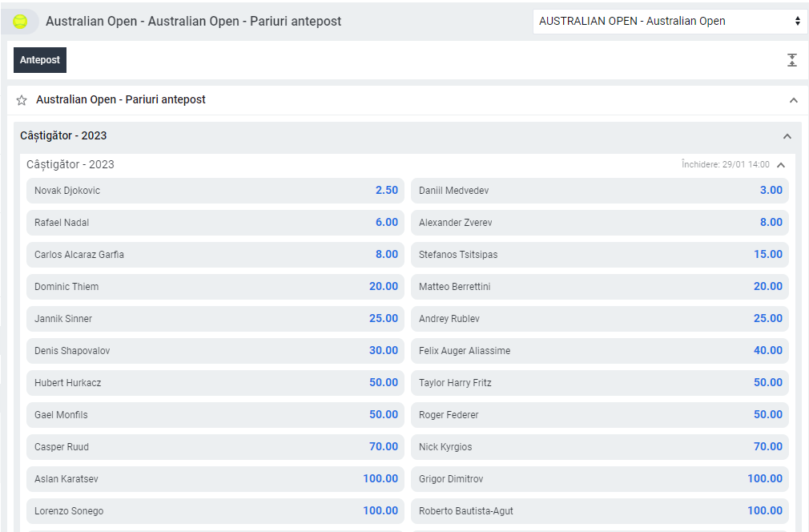Choose Grigor Dimitrov at 100.00
Screen dimensions: 809x532
coord(599,478)
